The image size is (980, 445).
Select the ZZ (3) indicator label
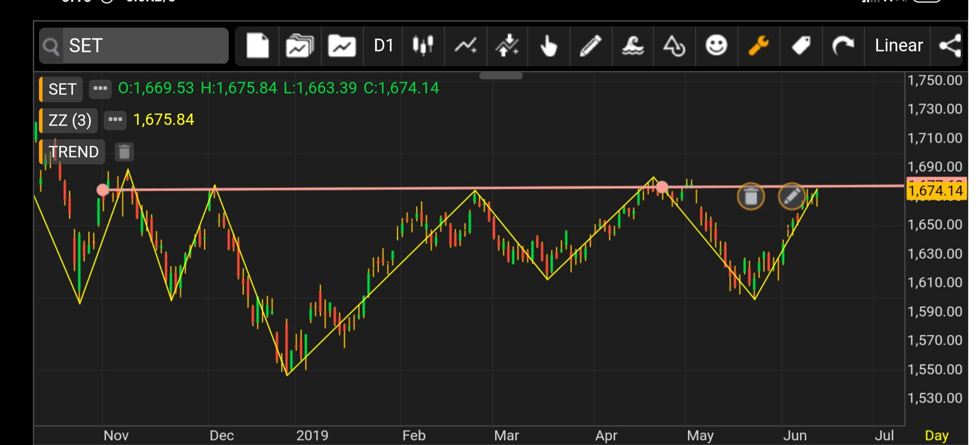point(70,120)
